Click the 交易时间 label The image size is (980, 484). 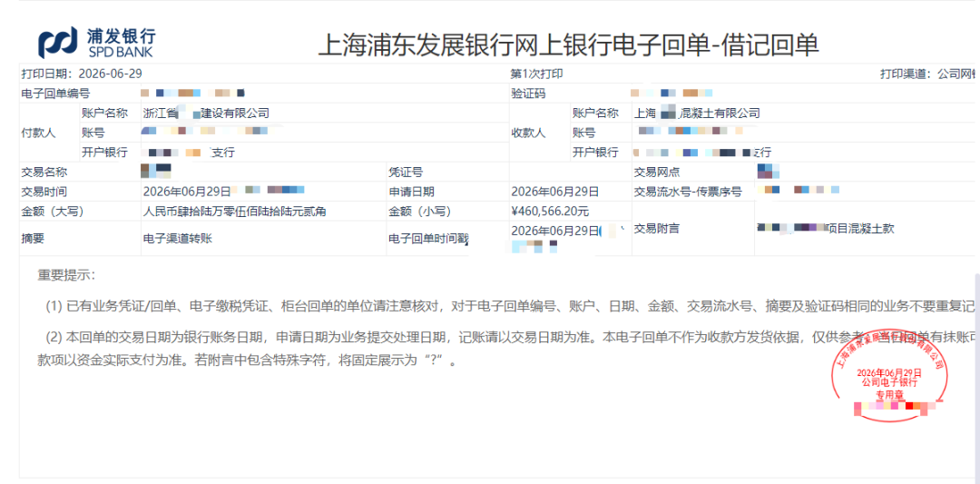click(44, 192)
